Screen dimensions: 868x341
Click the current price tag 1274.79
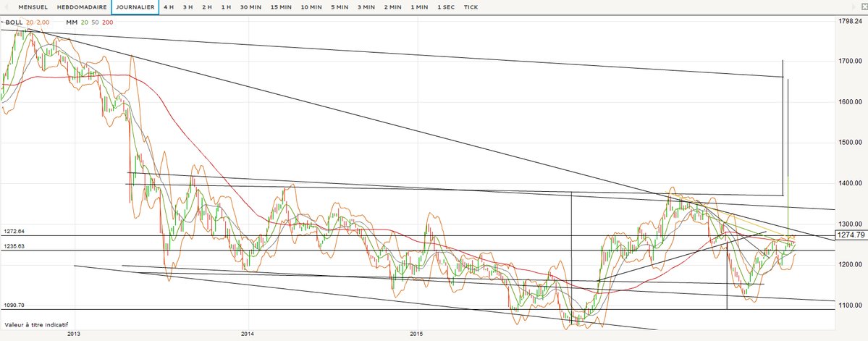tap(851, 235)
